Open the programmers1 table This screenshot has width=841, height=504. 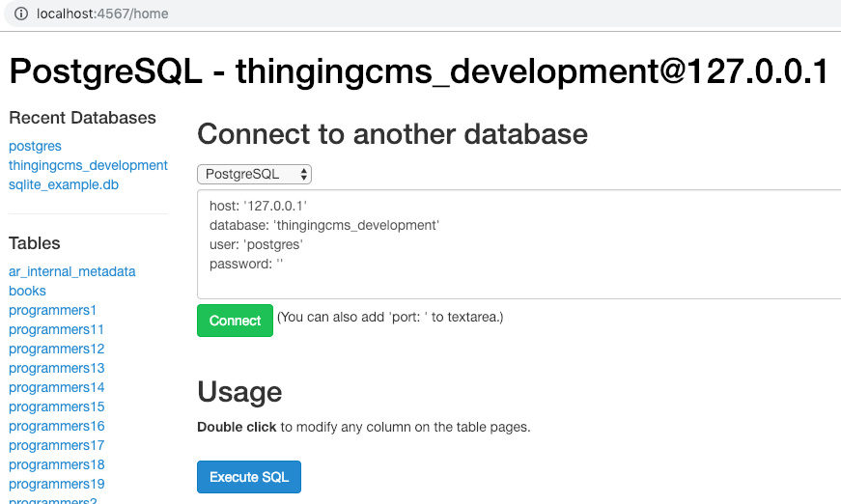tap(52, 310)
